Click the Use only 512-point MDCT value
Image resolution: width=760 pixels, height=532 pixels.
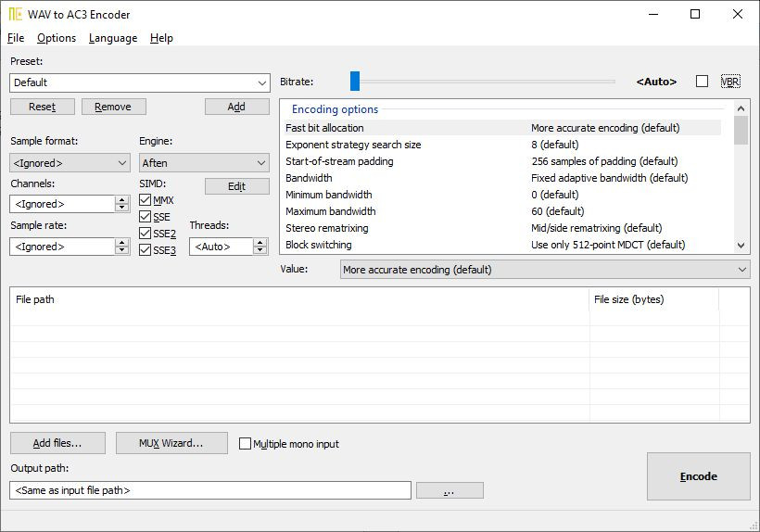coord(608,245)
